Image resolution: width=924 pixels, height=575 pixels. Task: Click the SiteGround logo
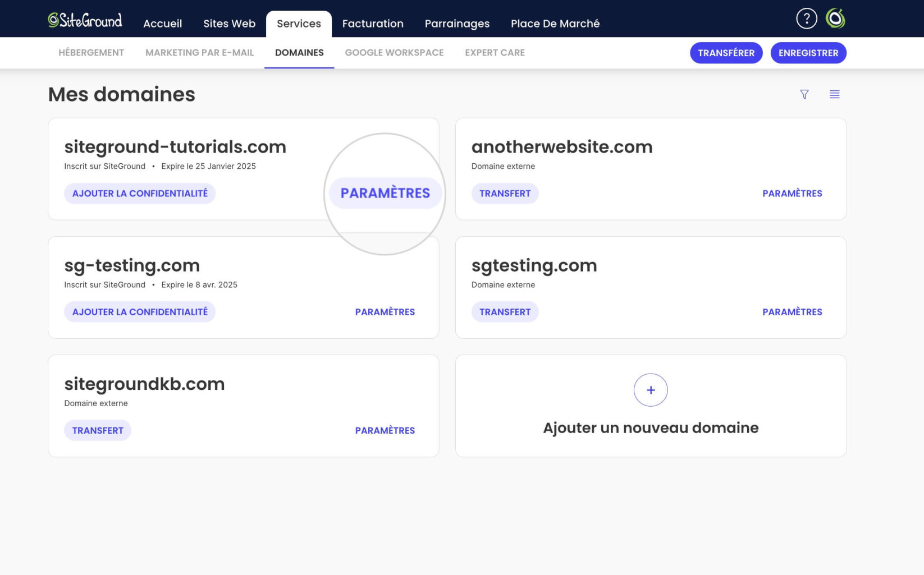85,20
